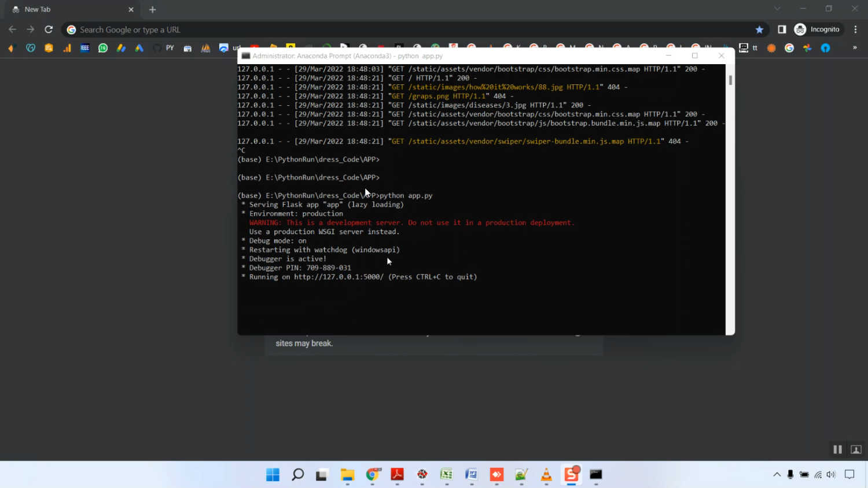This screenshot has width=868, height=488.
Task: Expand the hidden bookmarks overflow chevron
Action: [x=855, y=48]
